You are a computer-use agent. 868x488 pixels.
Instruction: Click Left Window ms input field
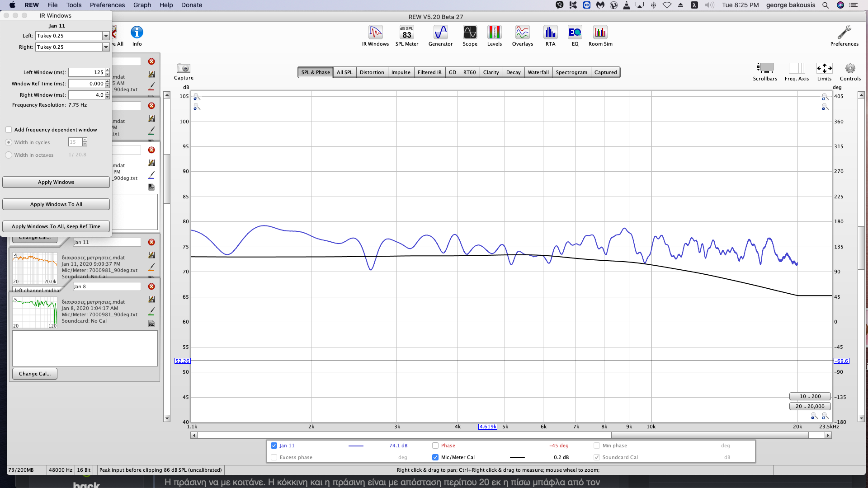coord(86,72)
